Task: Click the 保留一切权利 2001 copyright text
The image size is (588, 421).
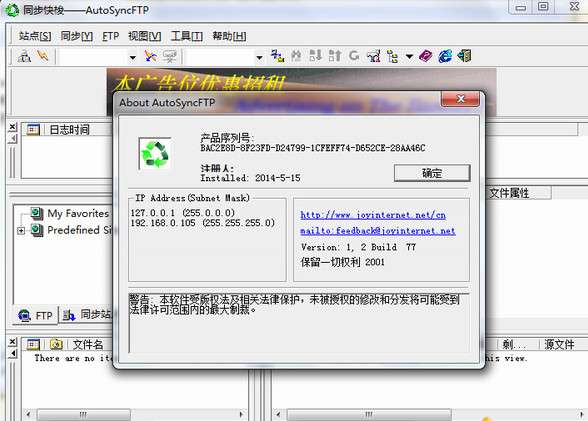Action: [342, 262]
